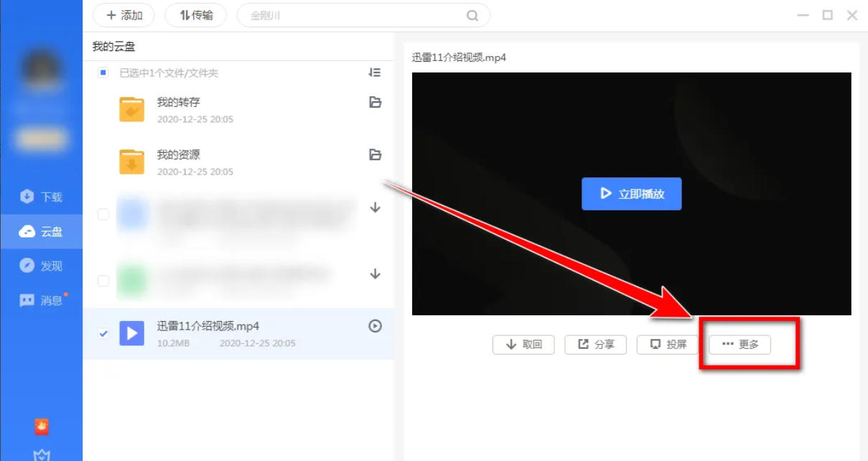Open the sort order selector above list
This screenshot has height=461, width=868.
click(374, 73)
